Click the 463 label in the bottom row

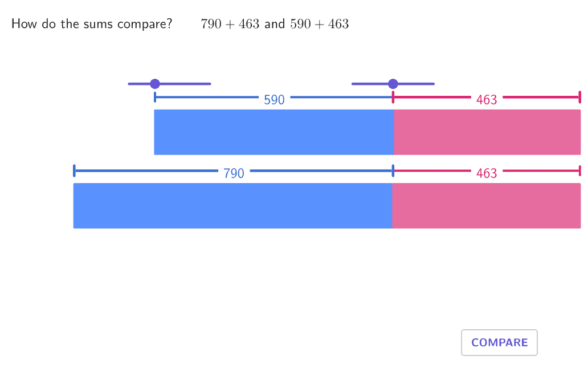(x=487, y=173)
